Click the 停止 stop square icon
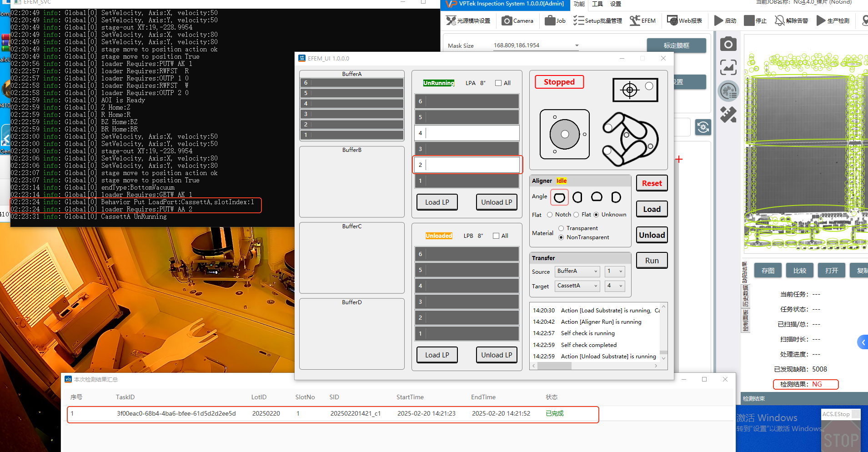 pos(749,20)
